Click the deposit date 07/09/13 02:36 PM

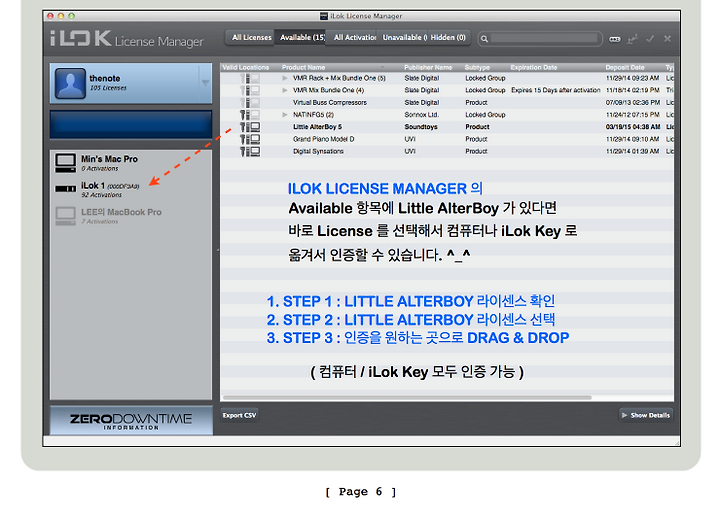coord(633,103)
